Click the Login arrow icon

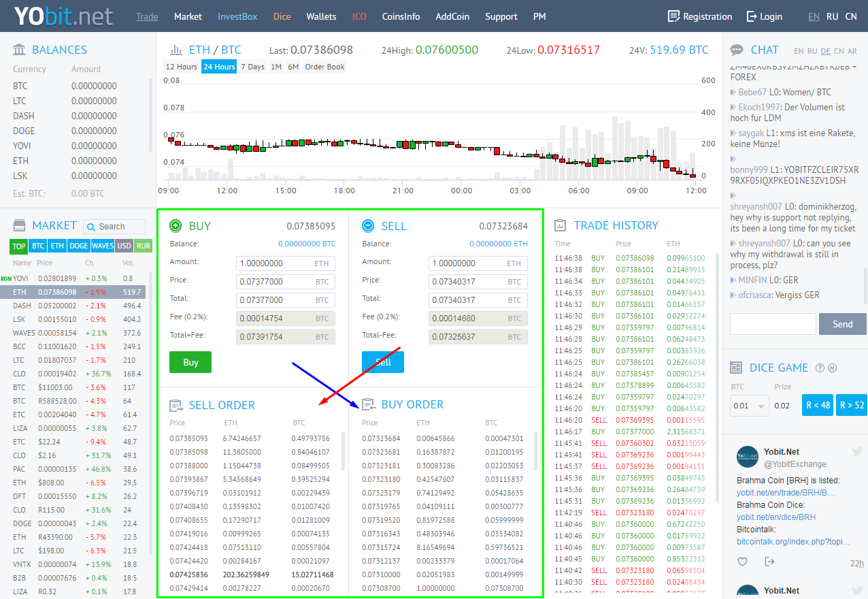pyautogui.click(x=752, y=16)
